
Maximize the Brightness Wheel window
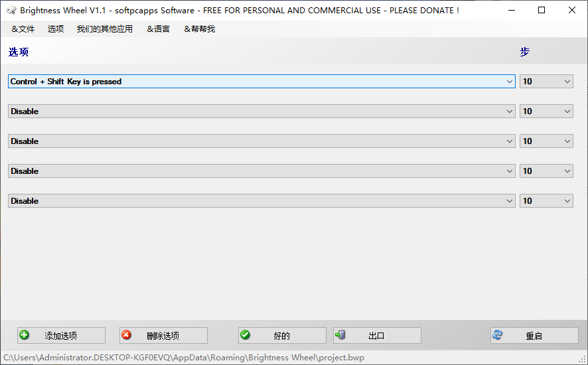click(x=542, y=11)
